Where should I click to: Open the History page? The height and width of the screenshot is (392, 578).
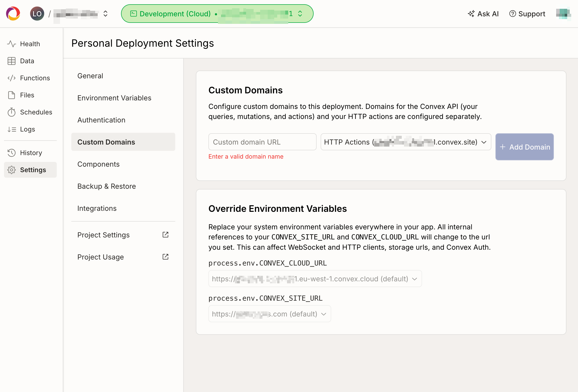[x=31, y=153]
